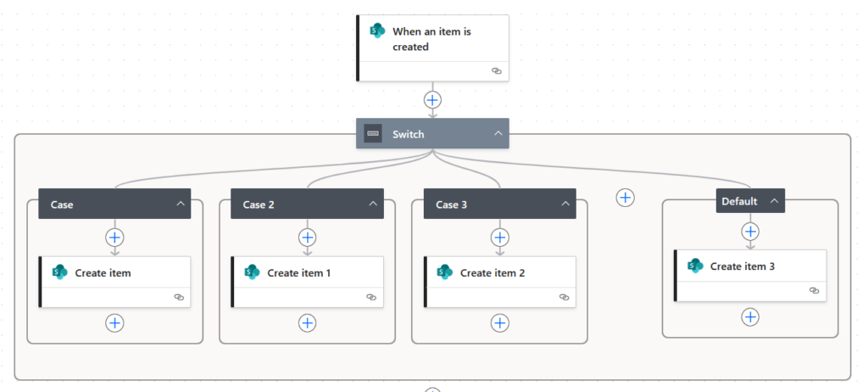Collapse the Case branch
This screenshot has width=868, height=392.
181,204
